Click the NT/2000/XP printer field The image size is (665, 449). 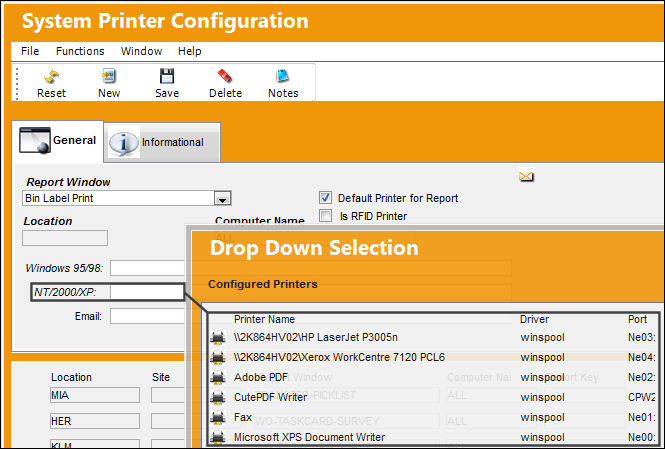pos(147,292)
